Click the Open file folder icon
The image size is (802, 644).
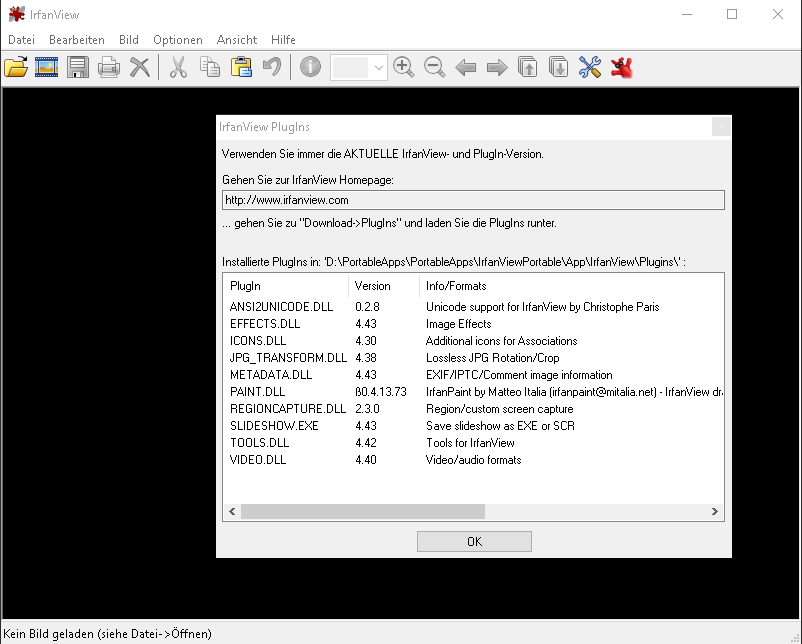pyautogui.click(x=16, y=68)
